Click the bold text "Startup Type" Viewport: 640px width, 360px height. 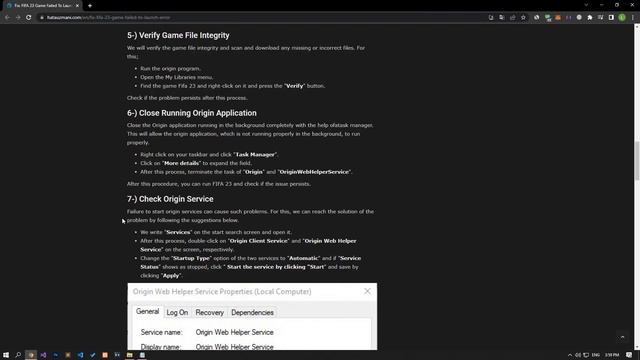pos(191,258)
